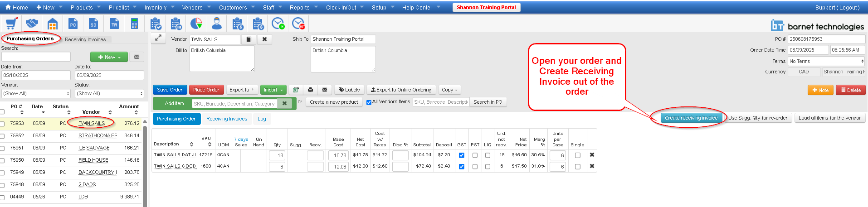Click the handshake toolbar icon

[32, 24]
